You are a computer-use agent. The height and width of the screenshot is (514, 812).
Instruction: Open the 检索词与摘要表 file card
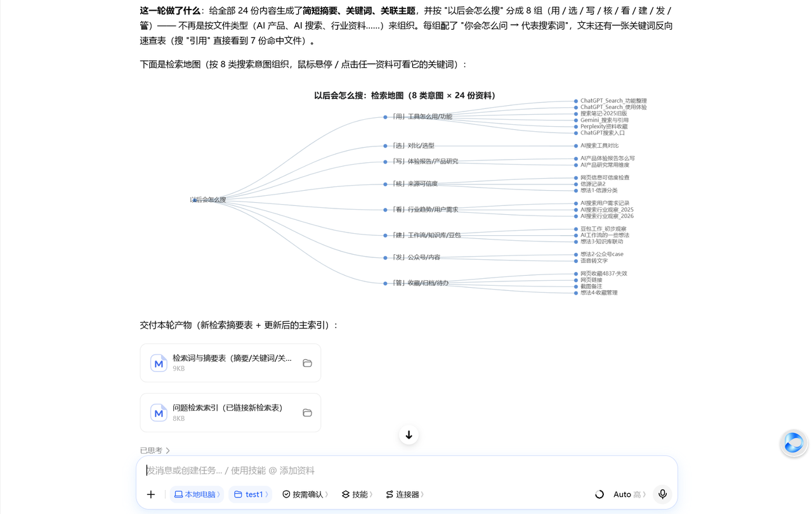pyautogui.click(x=230, y=363)
